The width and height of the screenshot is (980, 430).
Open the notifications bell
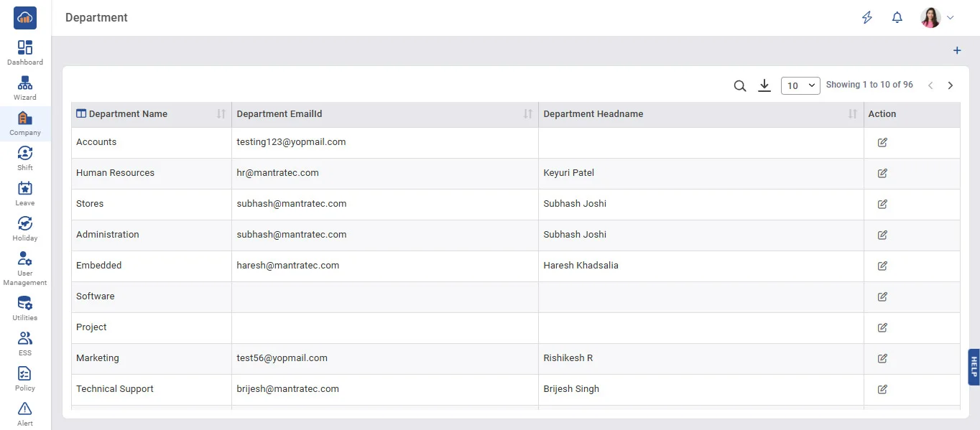[x=897, y=18]
